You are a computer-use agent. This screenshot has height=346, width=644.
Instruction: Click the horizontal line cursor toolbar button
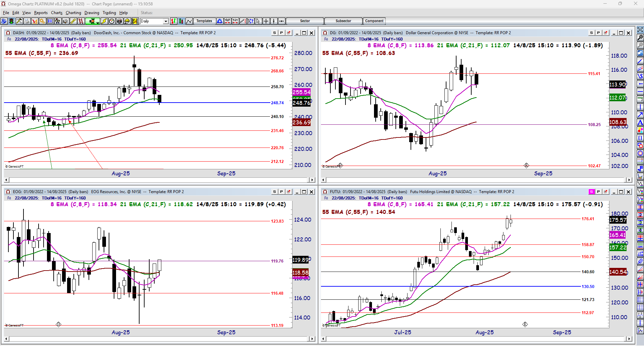click(281, 21)
